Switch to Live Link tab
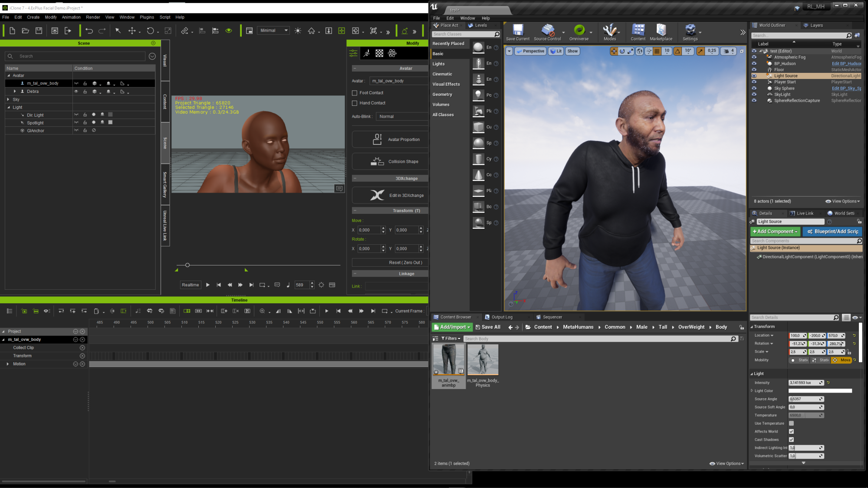 pyautogui.click(x=805, y=213)
